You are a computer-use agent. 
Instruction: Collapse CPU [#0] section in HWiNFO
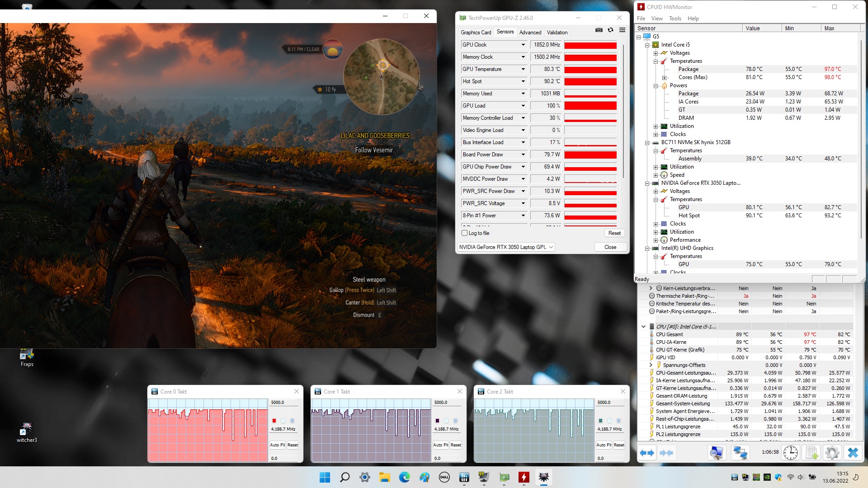coord(643,326)
